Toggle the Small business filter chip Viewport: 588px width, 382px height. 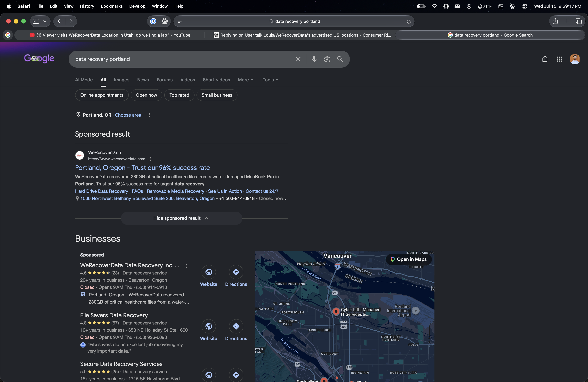217,95
